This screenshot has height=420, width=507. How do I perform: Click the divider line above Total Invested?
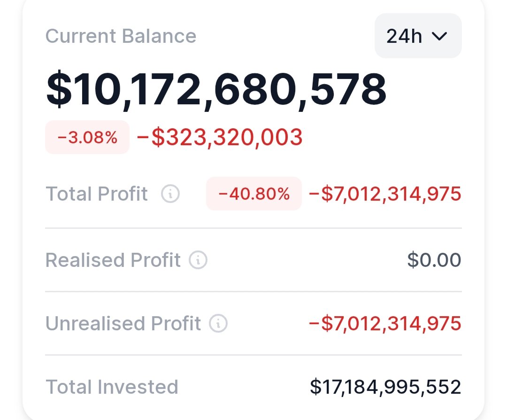click(253, 355)
